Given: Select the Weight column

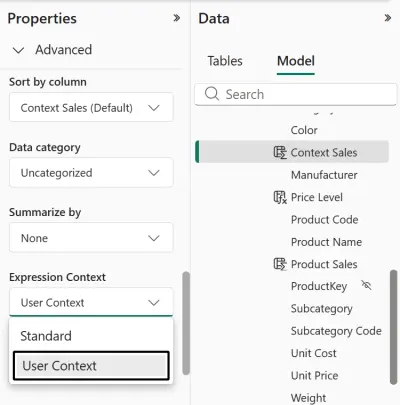Looking at the screenshot, I should 308,398.
